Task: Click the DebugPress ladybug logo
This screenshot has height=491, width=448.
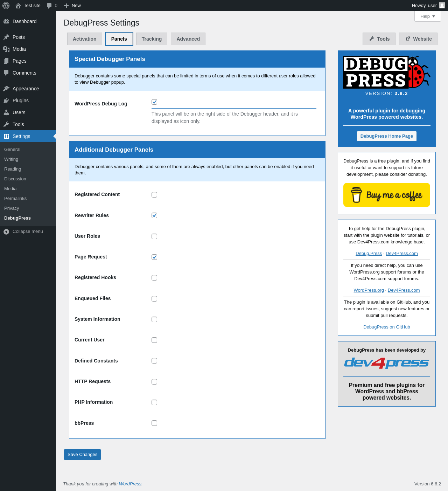Action: [x=387, y=72]
